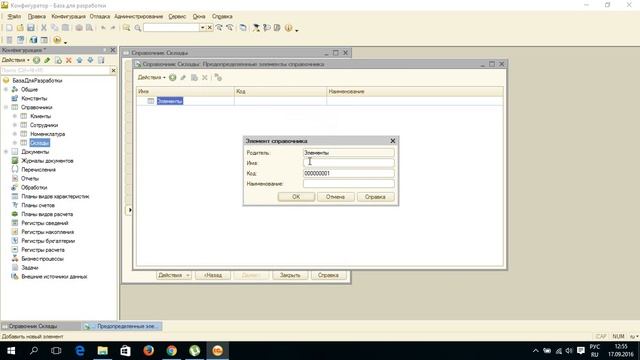Open the main toolbar search box dropdown arrow
The image size is (640, 360).
202,28
